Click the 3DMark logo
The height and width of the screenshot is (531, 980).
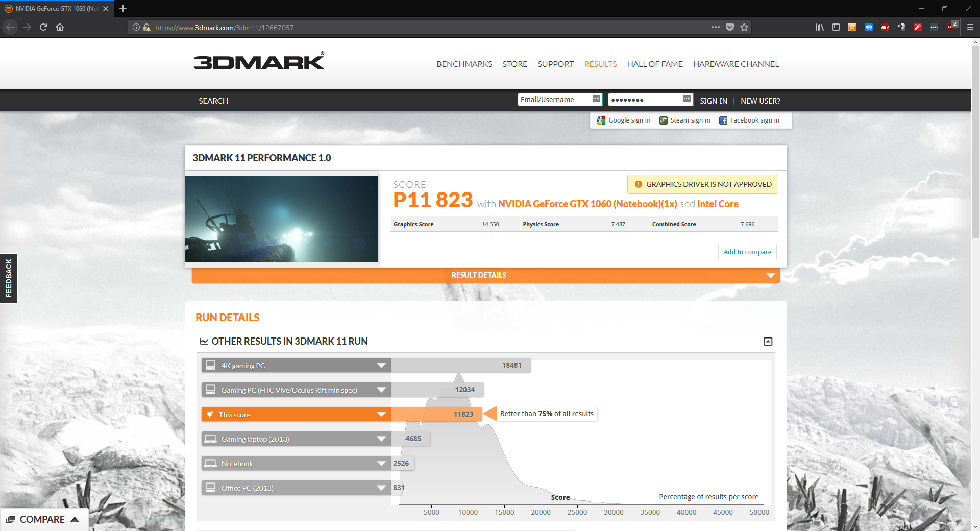(259, 61)
